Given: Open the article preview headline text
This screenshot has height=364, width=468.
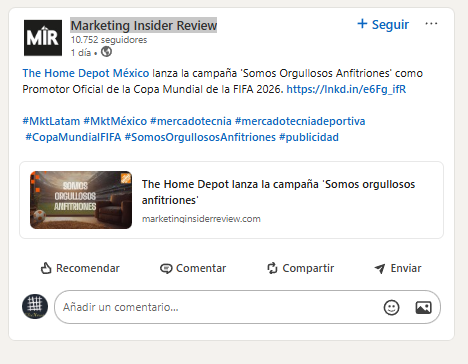Looking at the screenshot, I should click(278, 192).
